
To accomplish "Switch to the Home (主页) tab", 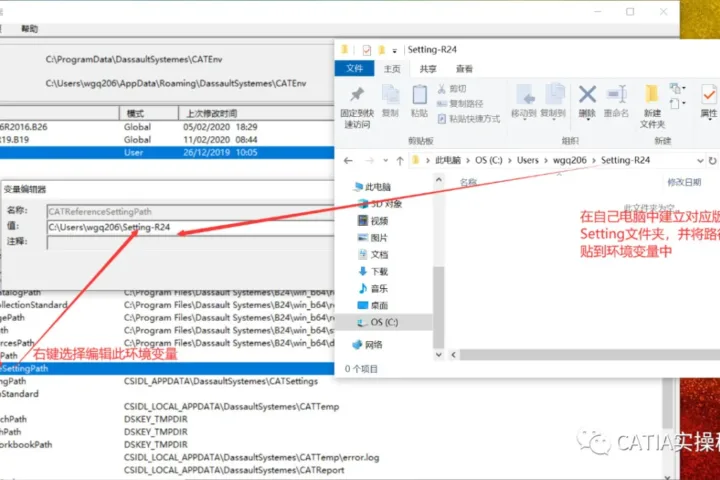I will (x=392, y=69).
